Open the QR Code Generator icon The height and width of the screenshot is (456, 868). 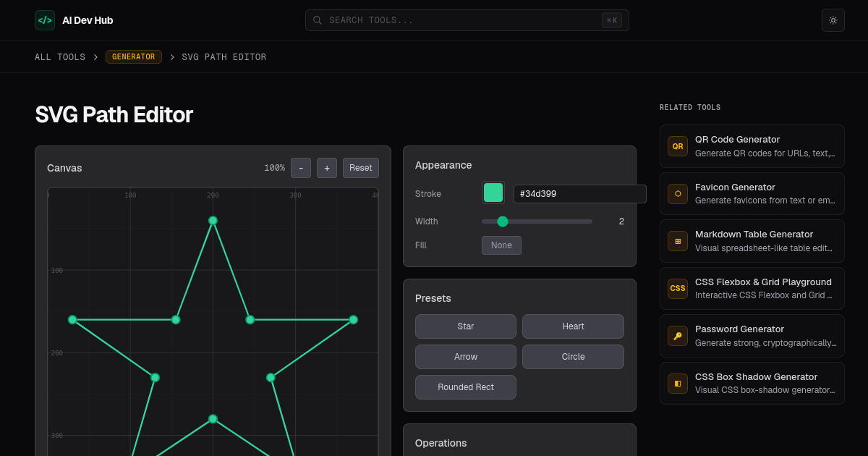tap(678, 146)
